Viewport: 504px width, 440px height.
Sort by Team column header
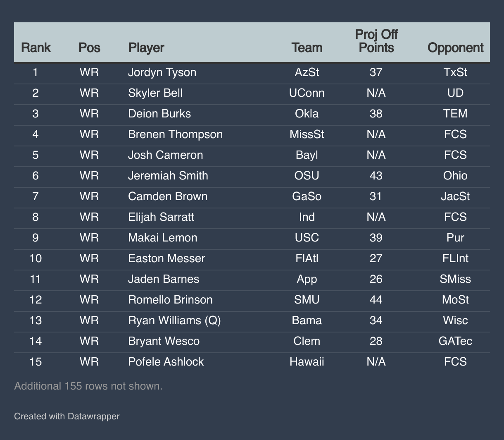click(x=307, y=48)
